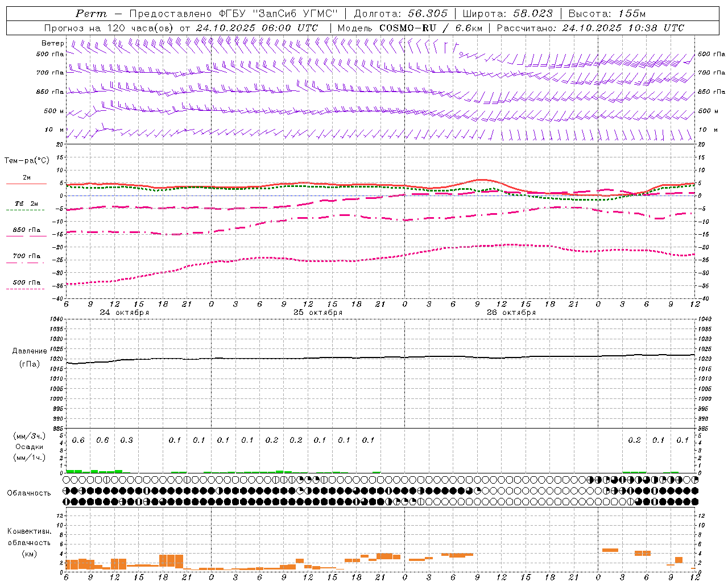
Task: Click the "Облачность" cloud cover label
Action: pyautogui.click(x=29, y=493)
